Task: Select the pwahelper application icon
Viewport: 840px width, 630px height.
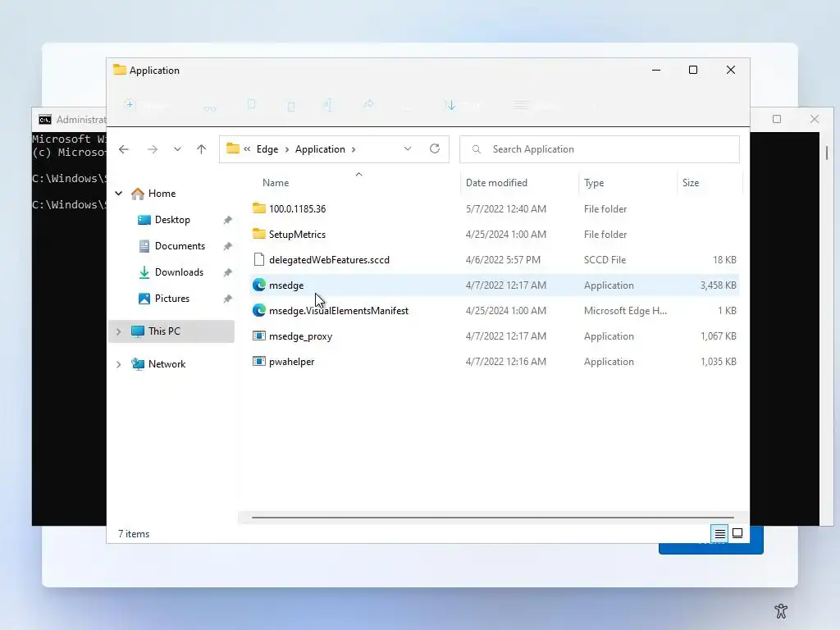Action: (259, 362)
